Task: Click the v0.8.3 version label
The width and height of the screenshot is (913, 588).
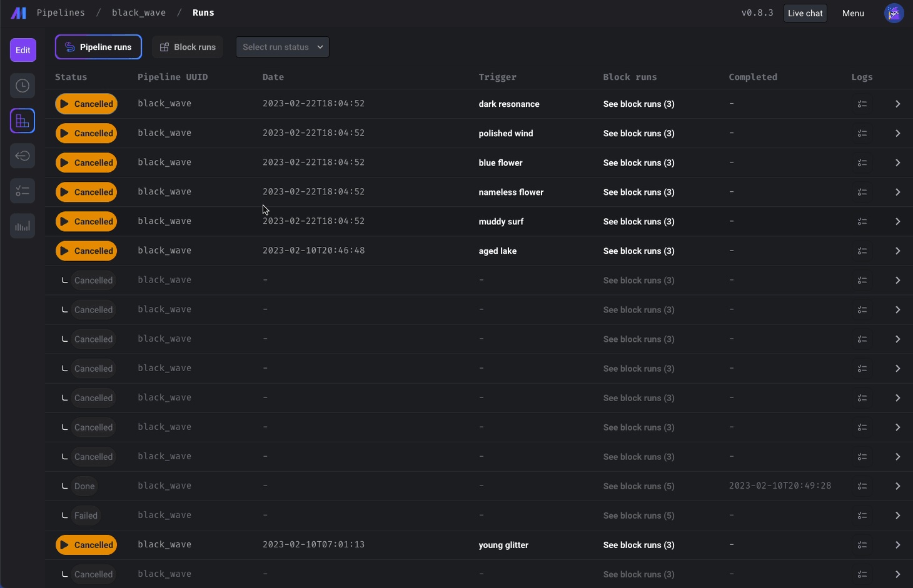Action: pos(757,12)
